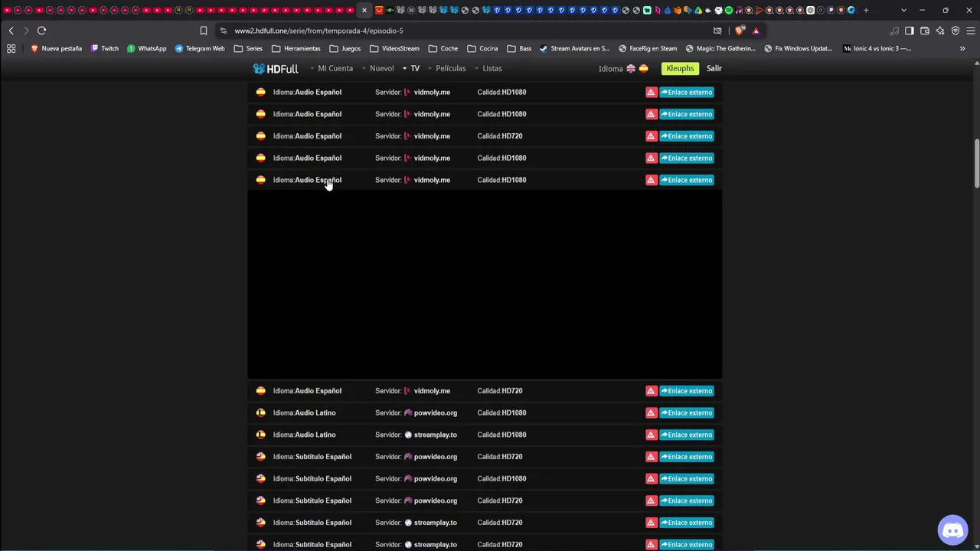Viewport: 980px width, 551px height.
Task: Reload the current page
Action: click(x=41, y=31)
